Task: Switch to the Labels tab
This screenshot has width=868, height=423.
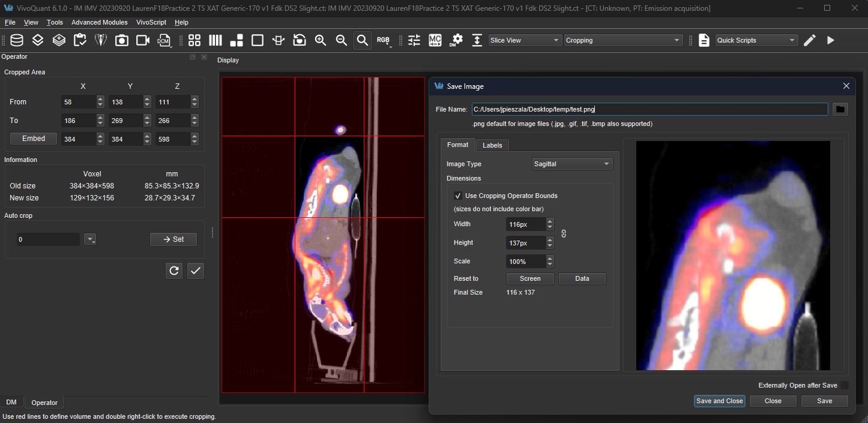Action: pos(492,145)
